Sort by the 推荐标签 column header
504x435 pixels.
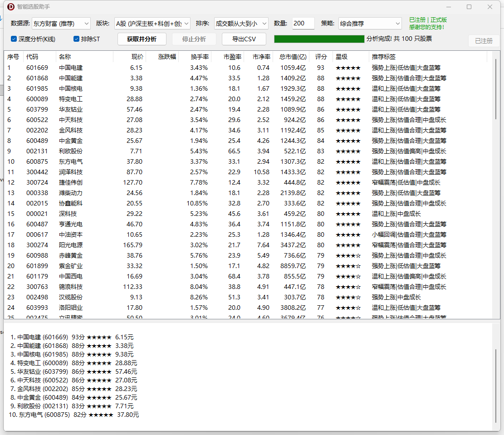click(x=428, y=57)
